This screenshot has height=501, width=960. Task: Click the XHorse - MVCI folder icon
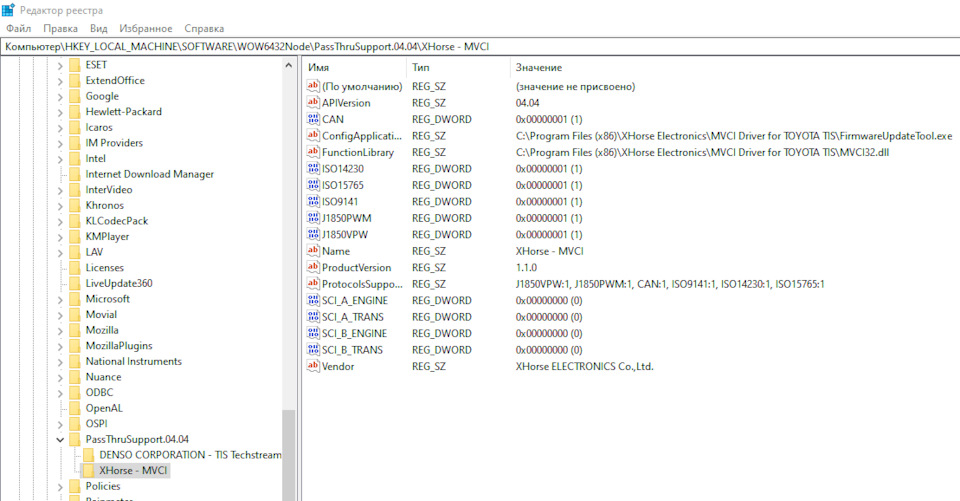point(88,470)
